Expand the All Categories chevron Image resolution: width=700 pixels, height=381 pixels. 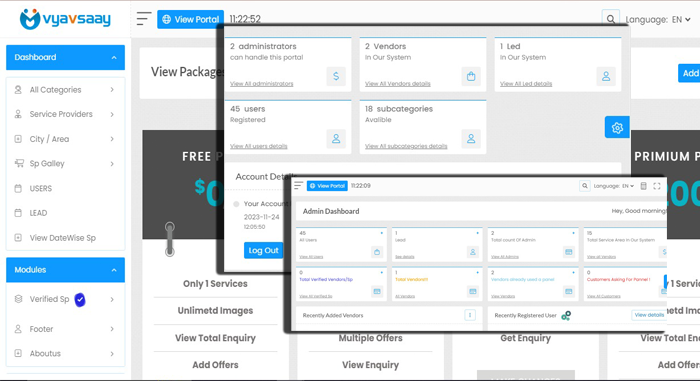[x=112, y=90]
